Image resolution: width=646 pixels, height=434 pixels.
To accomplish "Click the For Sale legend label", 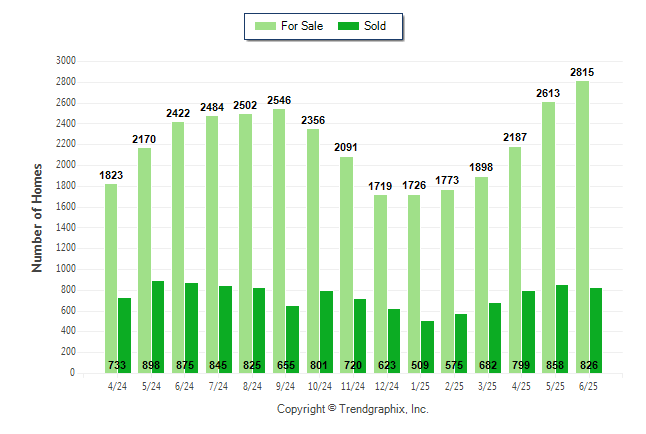I will click(302, 26).
